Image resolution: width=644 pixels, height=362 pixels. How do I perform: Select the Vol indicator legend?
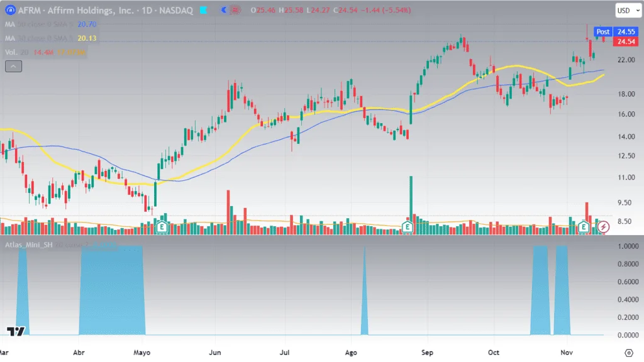coord(45,52)
